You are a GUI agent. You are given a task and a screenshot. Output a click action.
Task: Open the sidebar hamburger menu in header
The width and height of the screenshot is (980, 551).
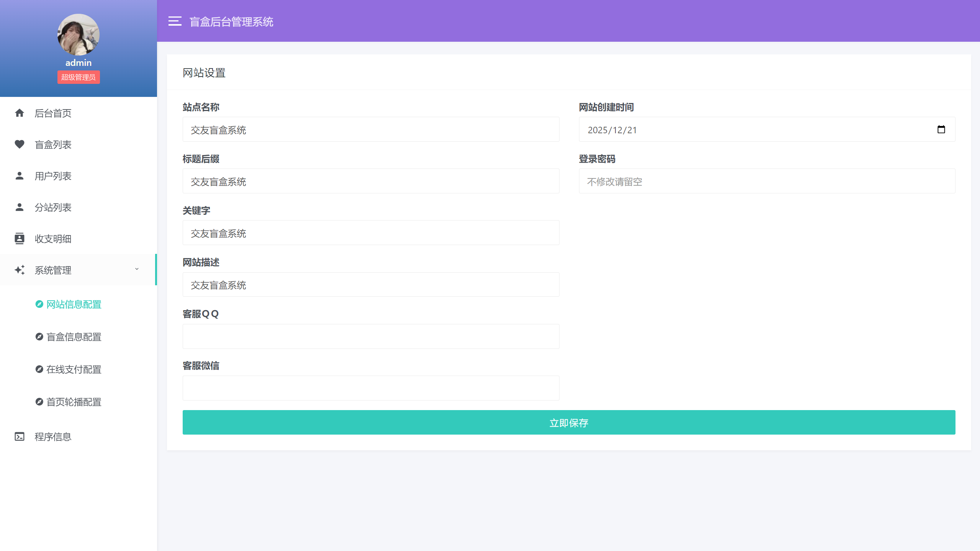click(x=175, y=21)
